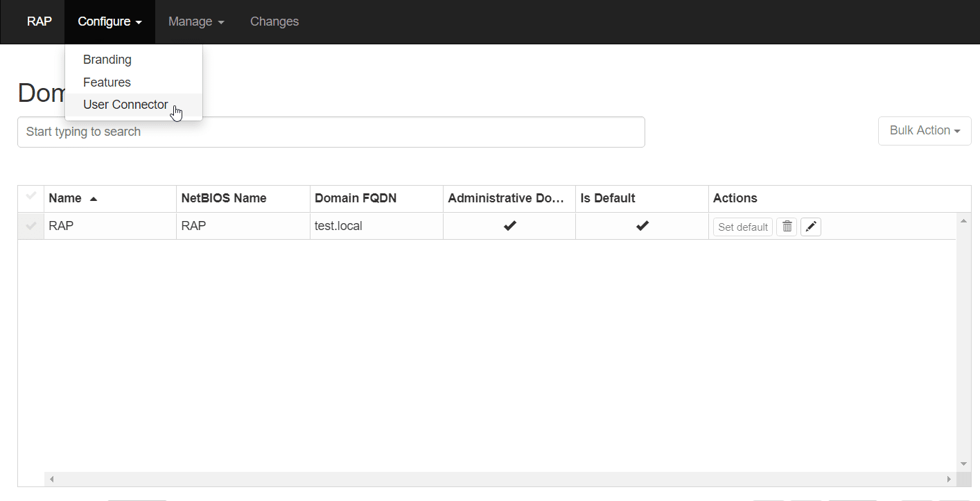980x501 pixels.
Task: Collapse the Configure dropdown menu
Action: 110,21
